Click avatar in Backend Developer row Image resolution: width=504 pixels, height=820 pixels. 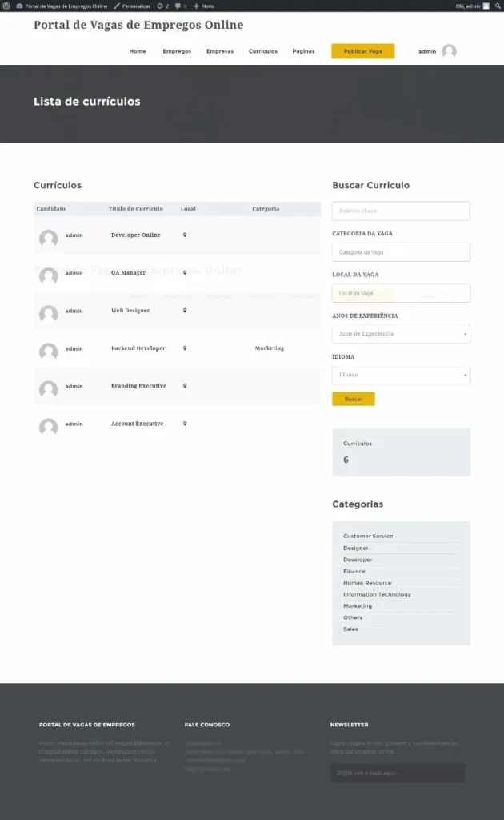point(49,351)
